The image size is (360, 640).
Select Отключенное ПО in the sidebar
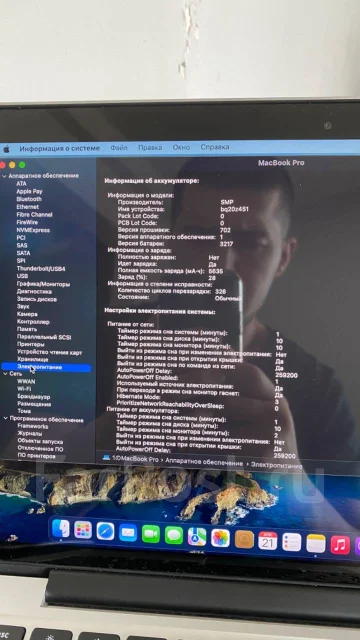[x=40, y=449]
